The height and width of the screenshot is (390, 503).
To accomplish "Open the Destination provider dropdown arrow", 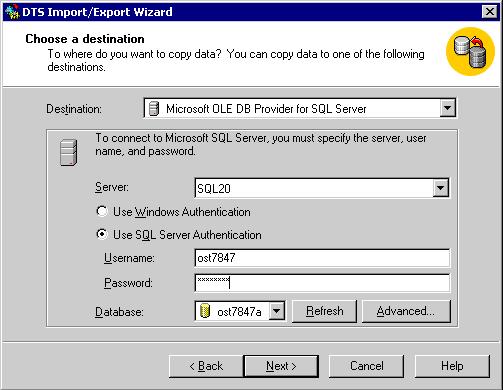I will pos(447,108).
